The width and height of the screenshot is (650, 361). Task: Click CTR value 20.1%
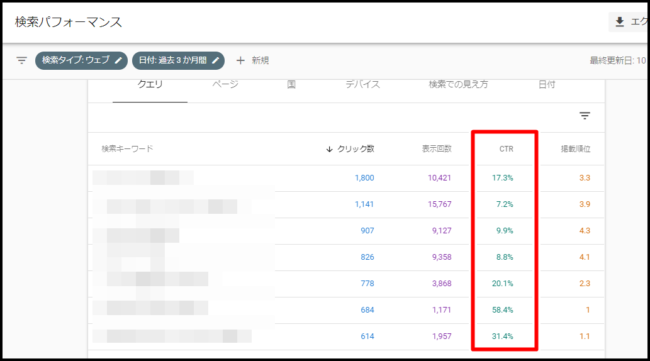(x=502, y=283)
